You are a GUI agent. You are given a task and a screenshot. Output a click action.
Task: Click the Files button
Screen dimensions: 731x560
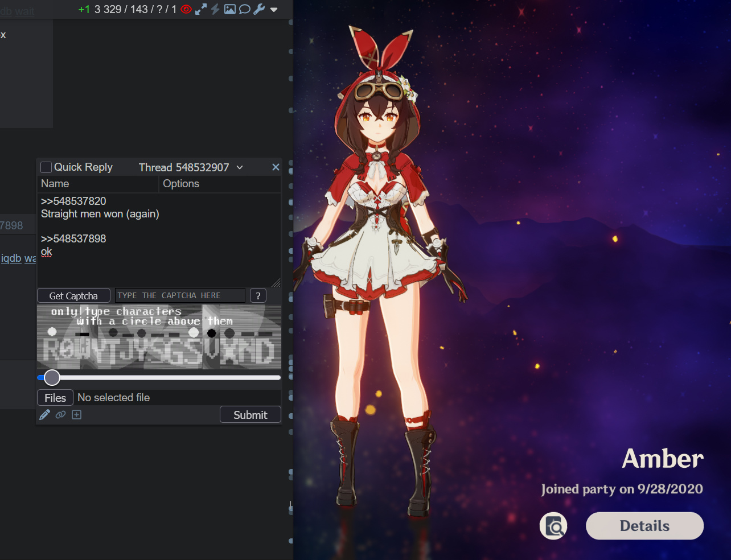[x=55, y=398]
